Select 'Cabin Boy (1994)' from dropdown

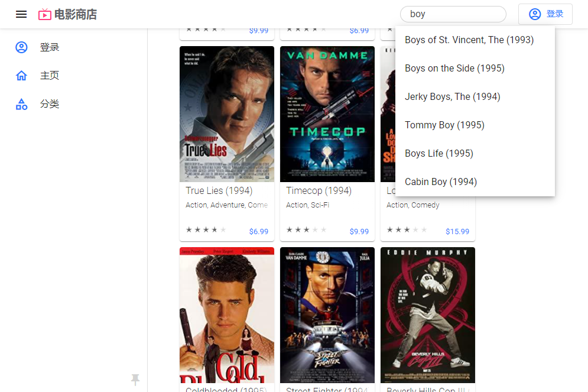pos(441,182)
